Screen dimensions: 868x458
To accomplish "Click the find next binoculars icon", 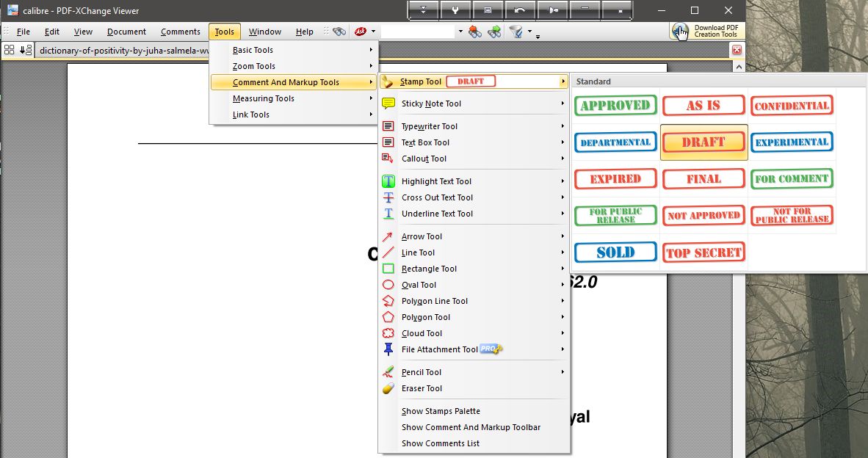I will click(494, 32).
